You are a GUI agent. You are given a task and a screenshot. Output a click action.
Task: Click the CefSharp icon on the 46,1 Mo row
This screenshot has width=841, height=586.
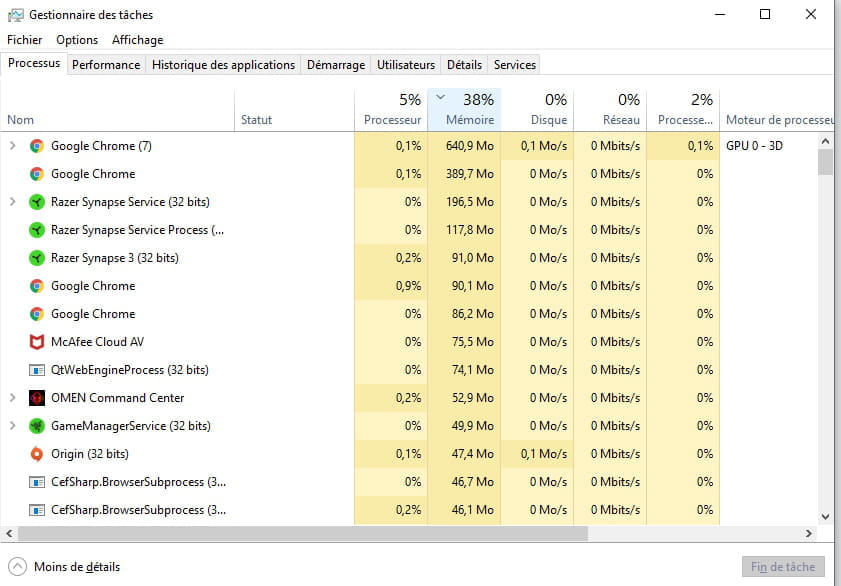pos(36,510)
